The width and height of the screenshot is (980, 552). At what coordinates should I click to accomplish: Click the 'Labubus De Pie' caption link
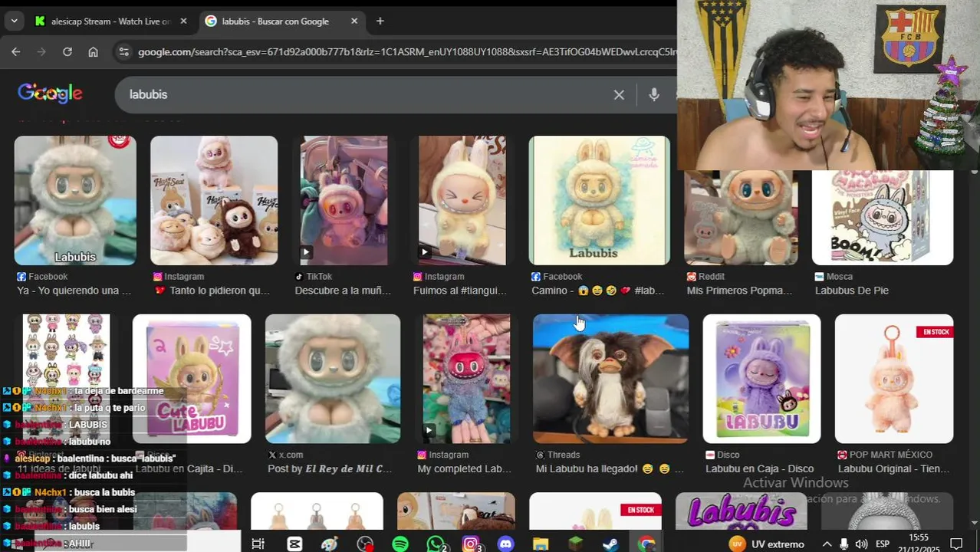coord(852,291)
